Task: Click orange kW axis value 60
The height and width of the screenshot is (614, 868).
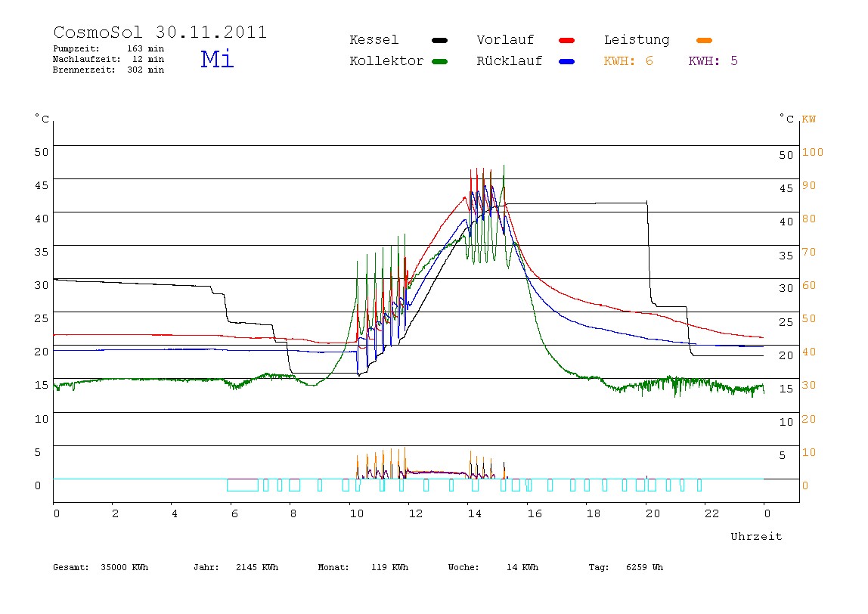Action: click(809, 284)
